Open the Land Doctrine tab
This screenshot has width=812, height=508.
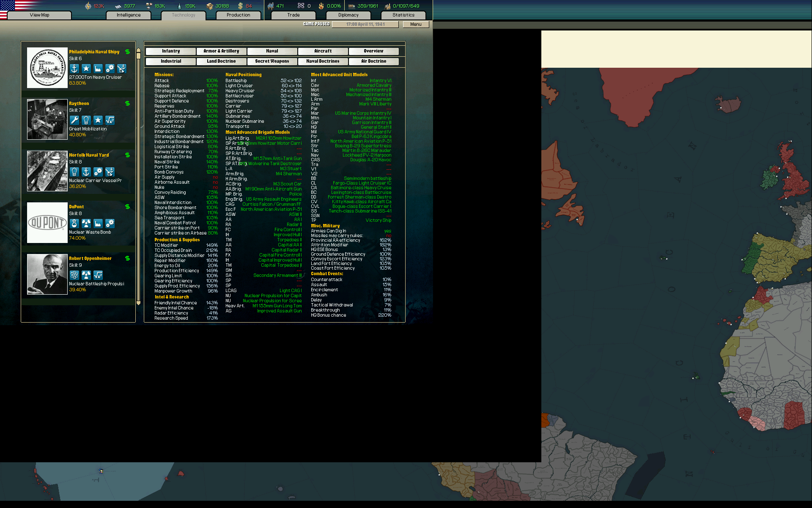221,61
